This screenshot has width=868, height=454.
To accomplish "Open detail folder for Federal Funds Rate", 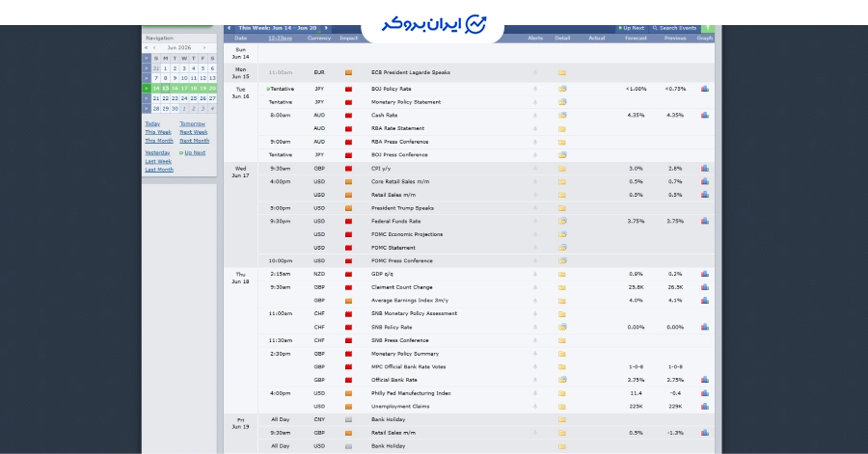I will (x=562, y=221).
